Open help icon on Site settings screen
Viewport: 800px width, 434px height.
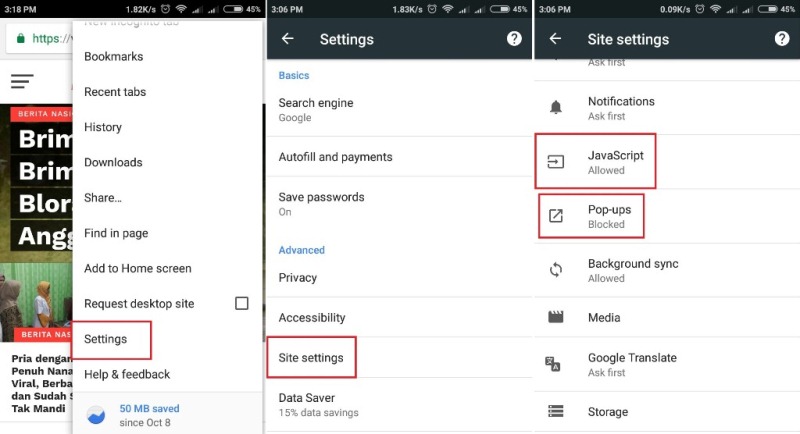(782, 39)
